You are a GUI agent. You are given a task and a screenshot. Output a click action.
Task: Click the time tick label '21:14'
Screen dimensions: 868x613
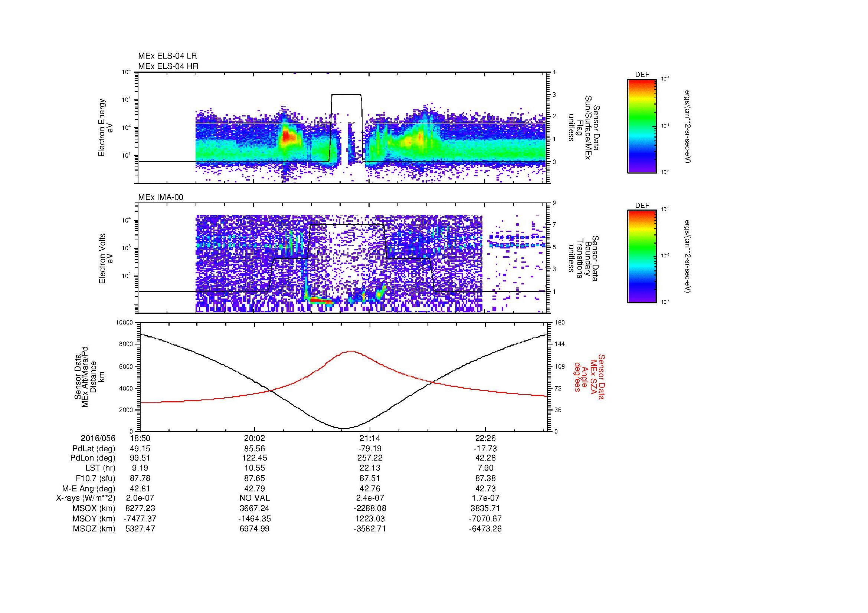(370, 438)
